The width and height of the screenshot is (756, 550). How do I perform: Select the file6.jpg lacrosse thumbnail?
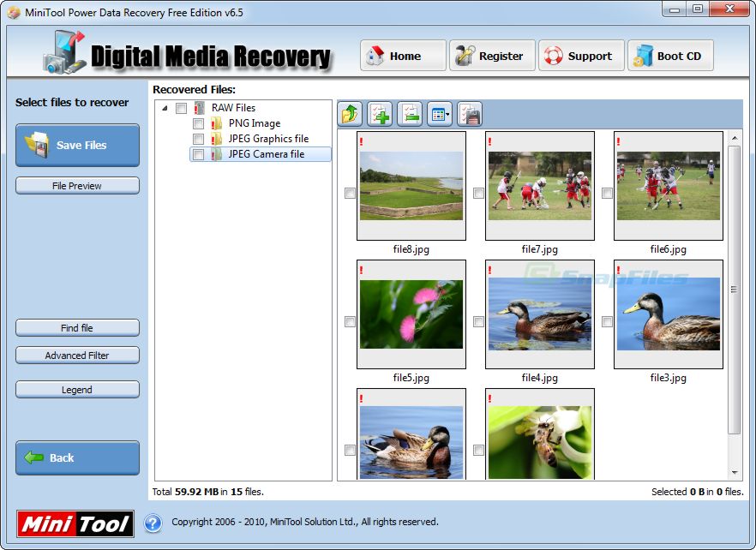coord(669,186)
